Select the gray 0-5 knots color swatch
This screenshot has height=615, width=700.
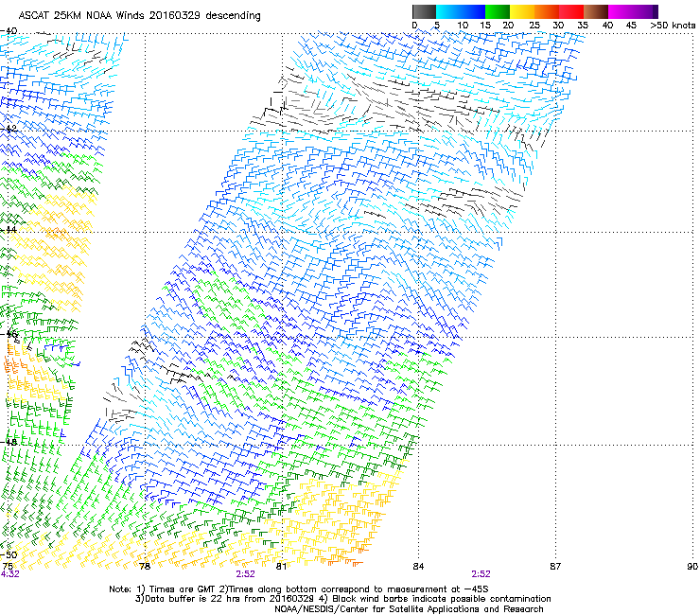point(424,11)
